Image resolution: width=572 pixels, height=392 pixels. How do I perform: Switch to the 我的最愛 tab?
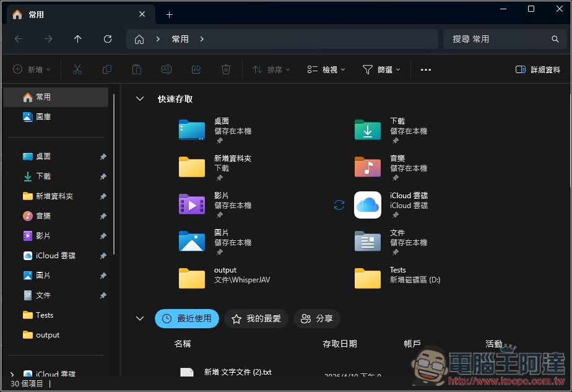pyautogui.click(x=256, y=318)
